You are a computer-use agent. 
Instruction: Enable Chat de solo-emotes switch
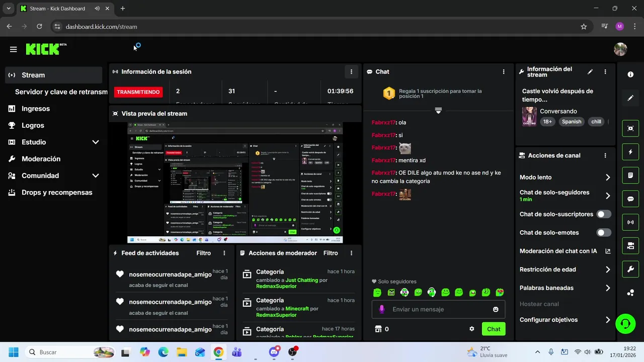pos(604,233)
